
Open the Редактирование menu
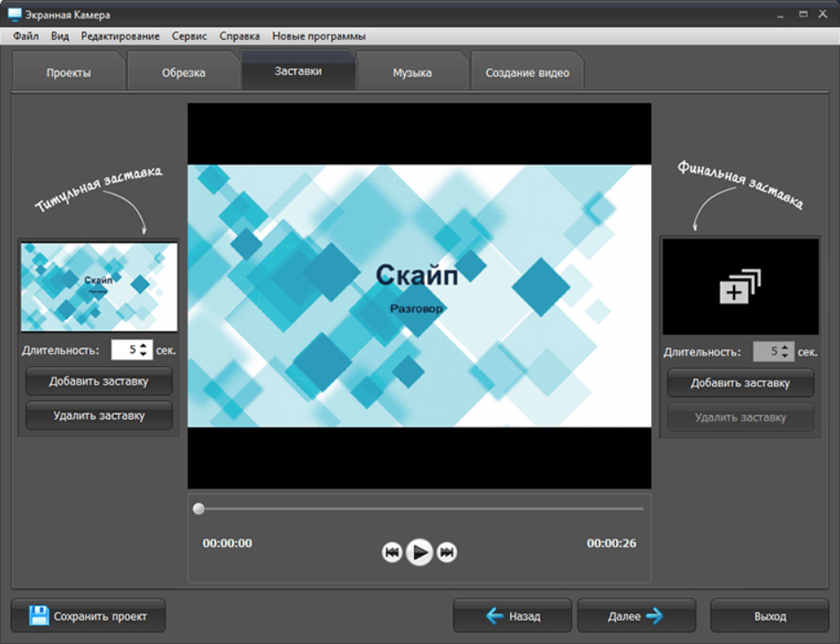(x=120, y=36)
